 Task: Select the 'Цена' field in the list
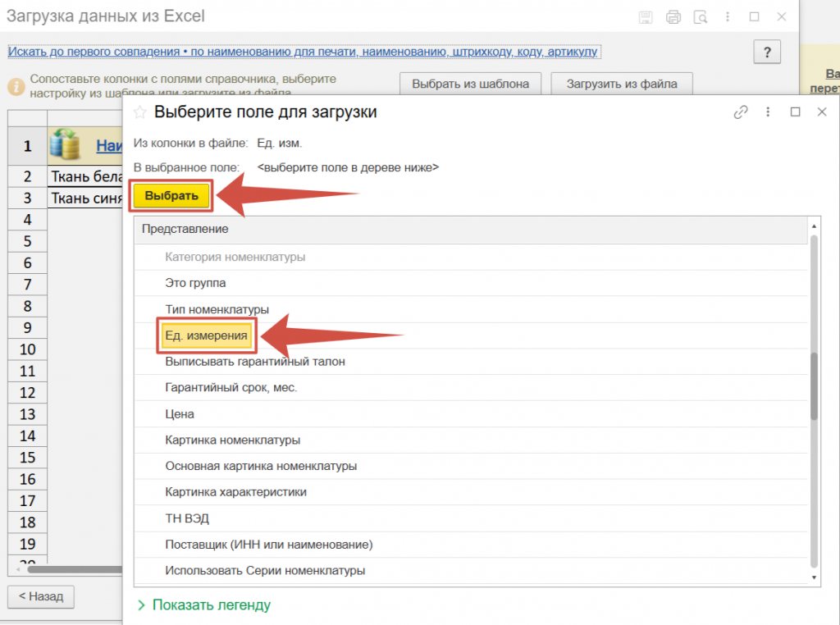[x=180, y=414]
